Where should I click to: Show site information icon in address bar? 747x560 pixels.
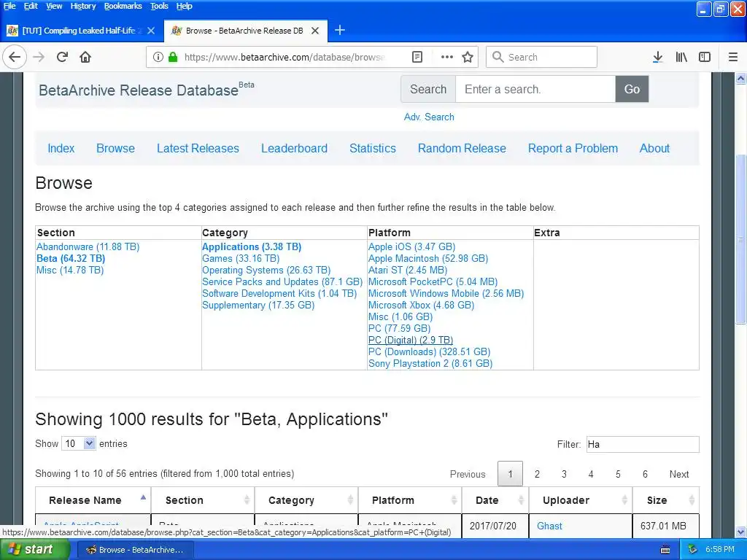tap(158, 57)
